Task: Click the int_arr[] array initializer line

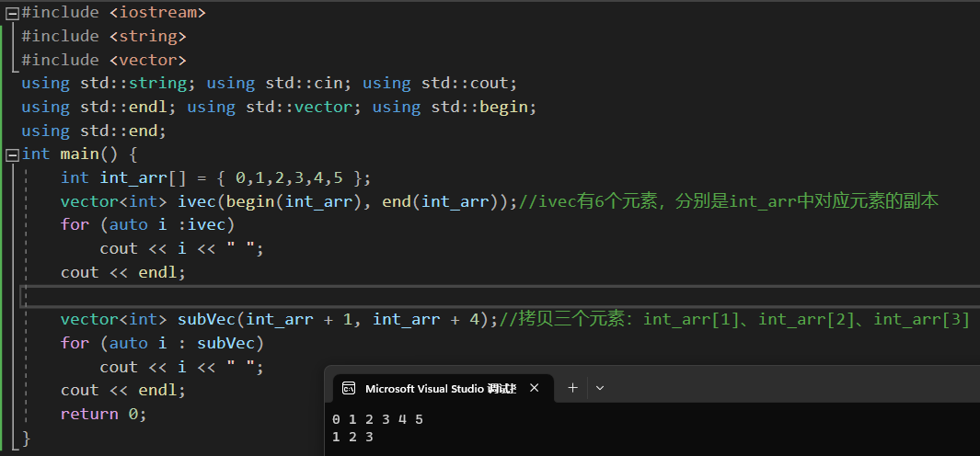Action: click(x=214, y=177)
